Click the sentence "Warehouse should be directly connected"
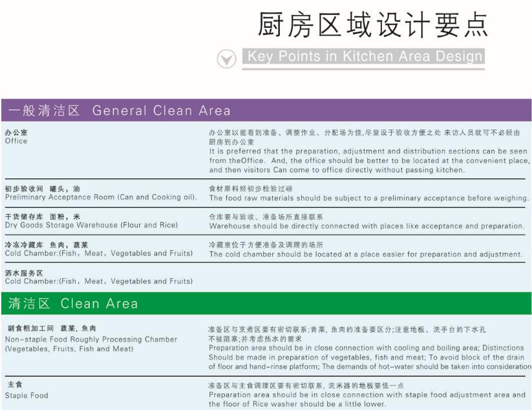The width and height of the screenshot is (532, 410). click(367, 226)
